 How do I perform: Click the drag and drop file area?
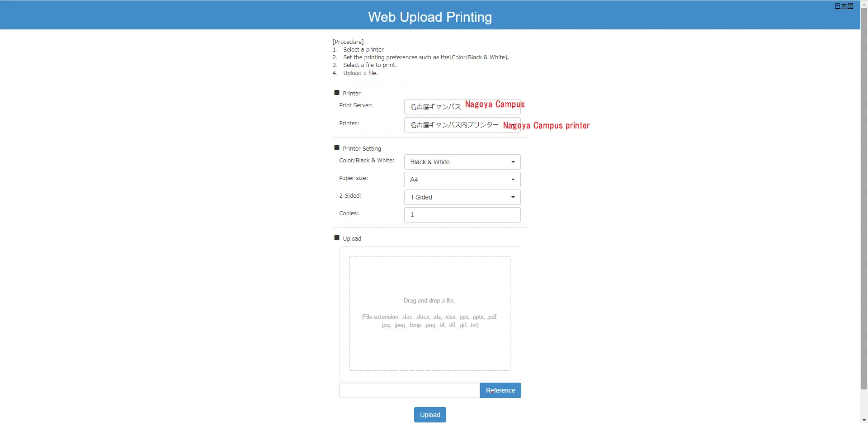click(x=429, y=313)
